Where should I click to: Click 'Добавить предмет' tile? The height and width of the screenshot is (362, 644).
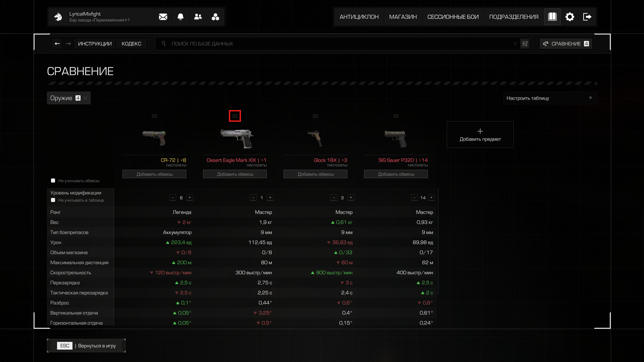point(480,135)
